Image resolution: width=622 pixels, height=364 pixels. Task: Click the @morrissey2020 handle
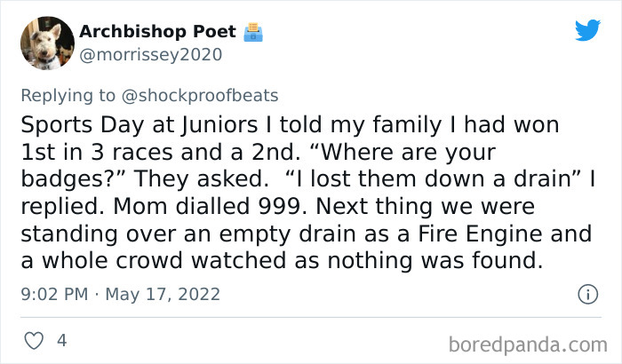(x=150, y=55)
